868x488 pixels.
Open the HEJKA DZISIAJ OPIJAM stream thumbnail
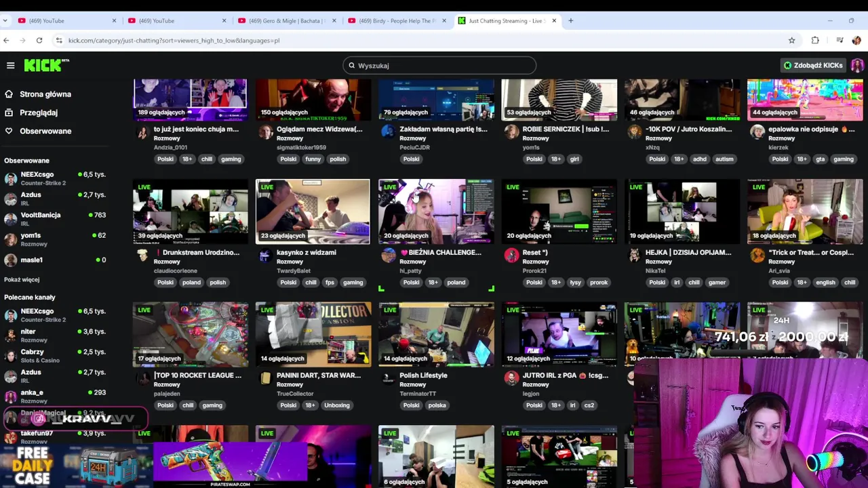682,211
